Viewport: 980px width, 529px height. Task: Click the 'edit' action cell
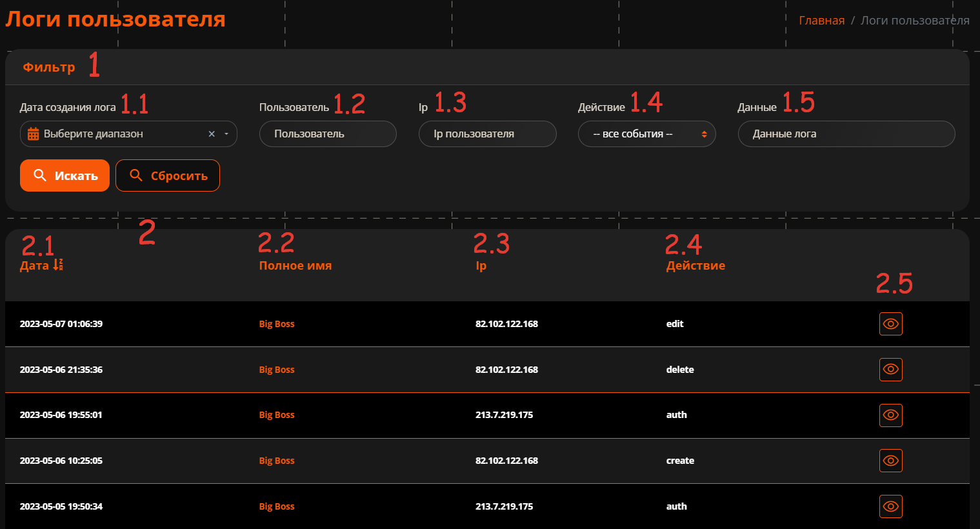tap(675, 324)
